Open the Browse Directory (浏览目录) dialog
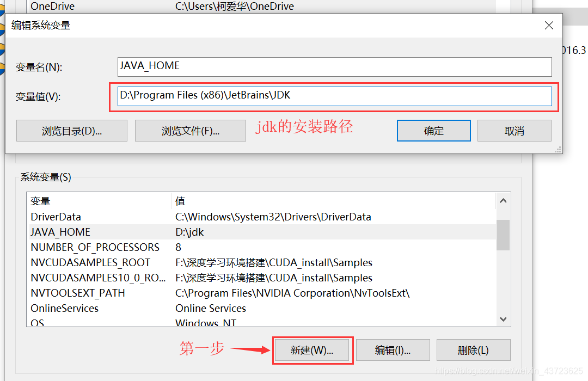The height and width of the screenshot is (381, 588). [71, 130]
